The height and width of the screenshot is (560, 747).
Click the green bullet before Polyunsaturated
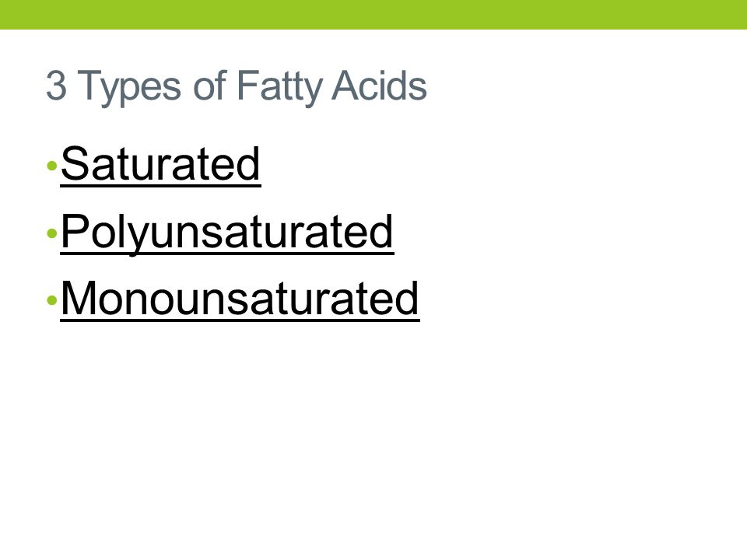52,233
